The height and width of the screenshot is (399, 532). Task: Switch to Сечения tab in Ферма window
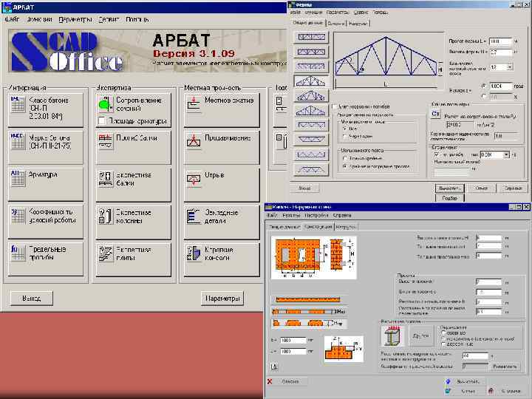tap(336, 24)
